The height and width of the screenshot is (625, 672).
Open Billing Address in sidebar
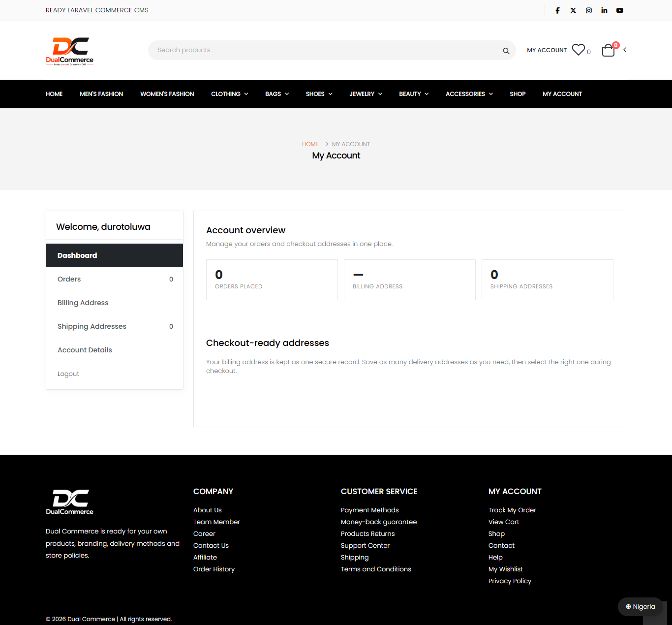click(x=115, y=303)
